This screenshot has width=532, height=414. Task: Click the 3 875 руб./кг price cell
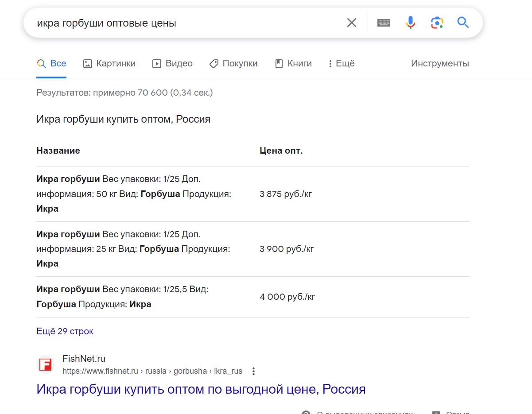[x=286, y=194]
